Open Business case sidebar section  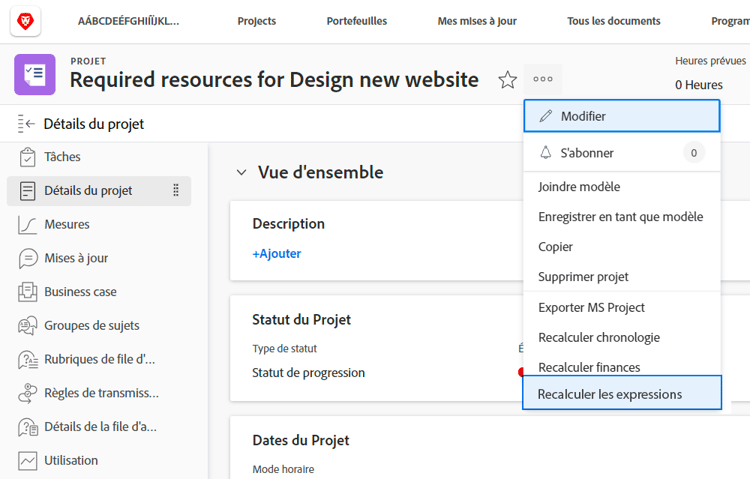pyautogui.click(x=99, y=292)
